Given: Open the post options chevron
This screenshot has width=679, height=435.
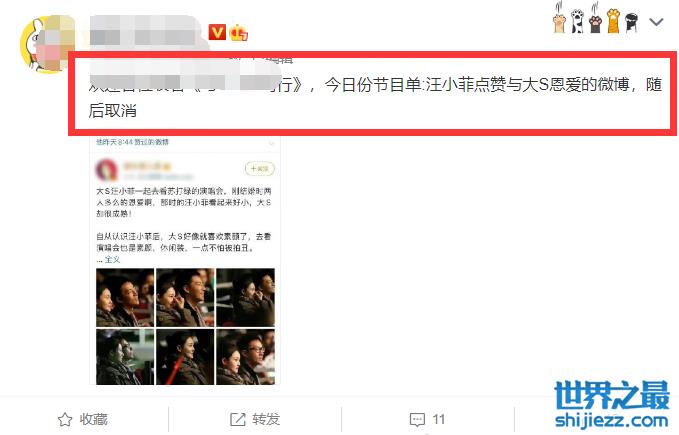Looking at the screenshot, I should tap(656, 22).
